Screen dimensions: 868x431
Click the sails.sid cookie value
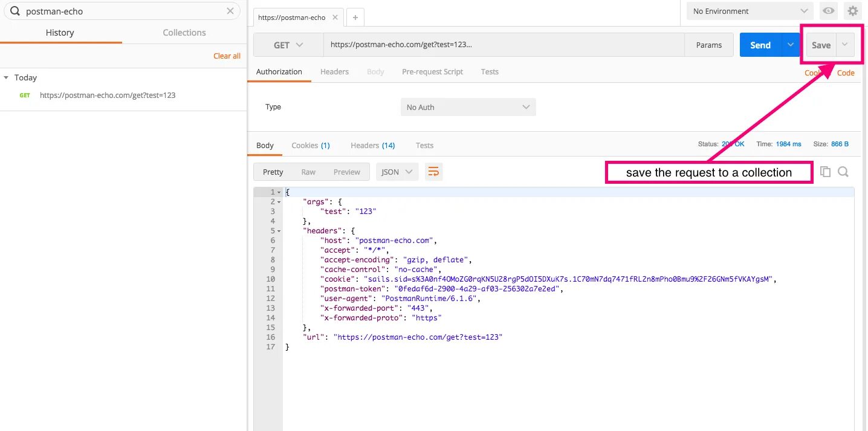[569, 279]
